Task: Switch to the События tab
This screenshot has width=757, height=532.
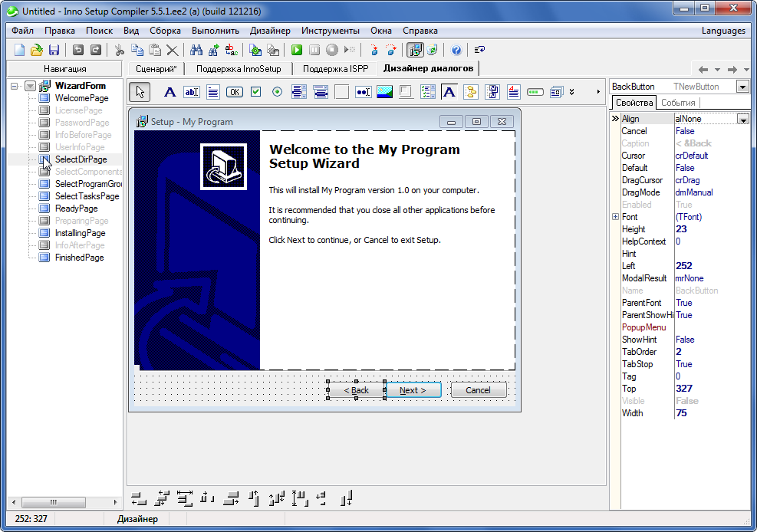Action: 678,103
